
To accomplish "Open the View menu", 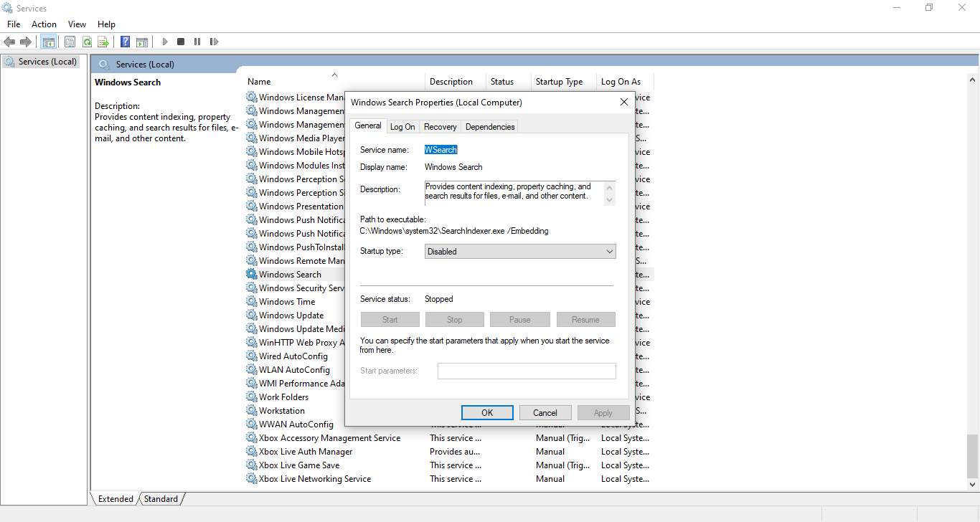I will (77, 24).
